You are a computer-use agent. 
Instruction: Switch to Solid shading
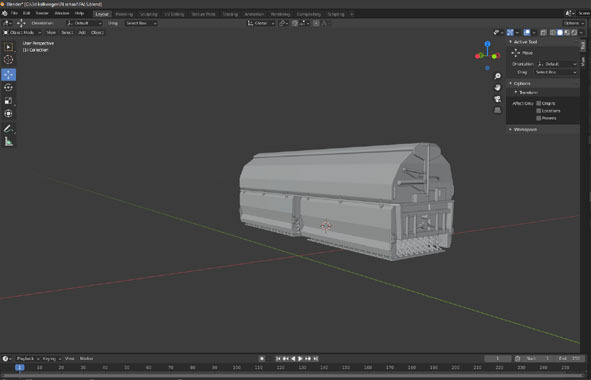560,33
